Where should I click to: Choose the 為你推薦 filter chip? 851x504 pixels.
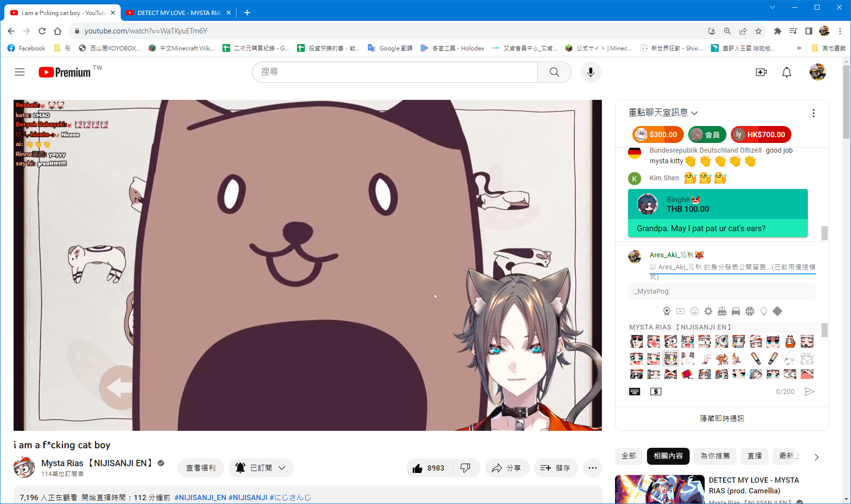(x=715, y=456)
